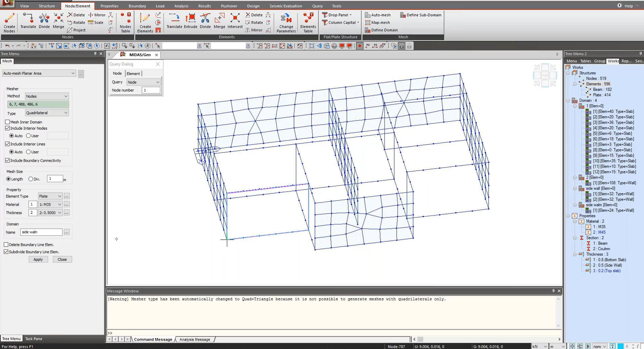Click the nodes Rotate tool
This screenshot has width=644, height=349.
pyautogui.click(x=76, y=23)
